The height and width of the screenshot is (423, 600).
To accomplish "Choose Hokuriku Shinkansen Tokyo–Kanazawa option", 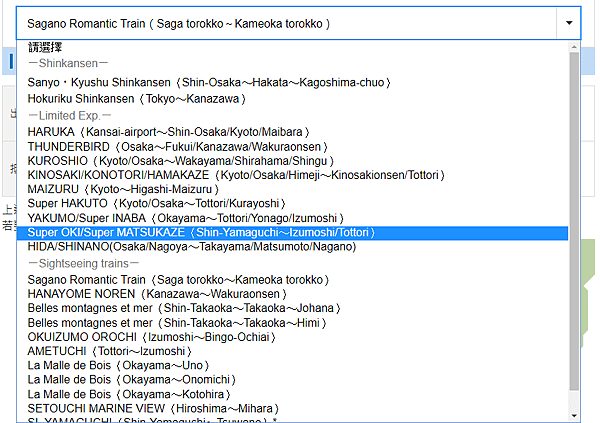I will 293,99.
